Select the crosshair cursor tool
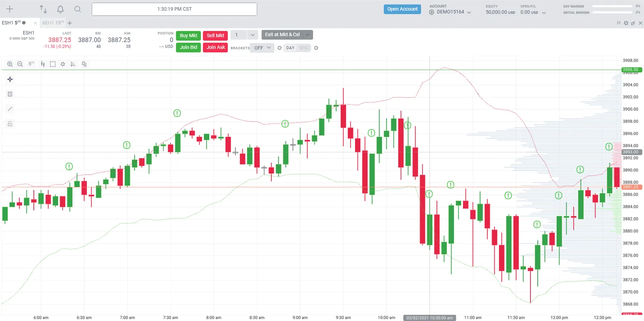644x321 pixels. [x=10, y=79]
